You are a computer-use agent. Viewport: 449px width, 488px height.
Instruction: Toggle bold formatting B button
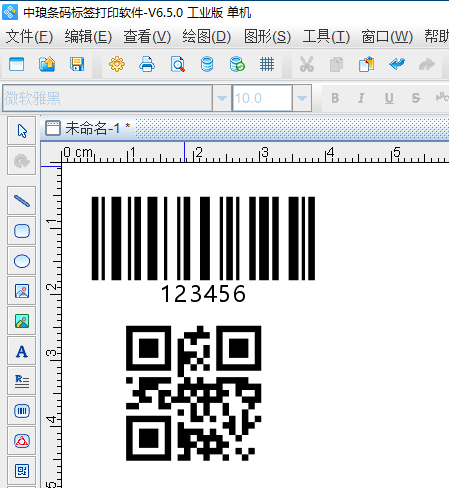[335, 98]
